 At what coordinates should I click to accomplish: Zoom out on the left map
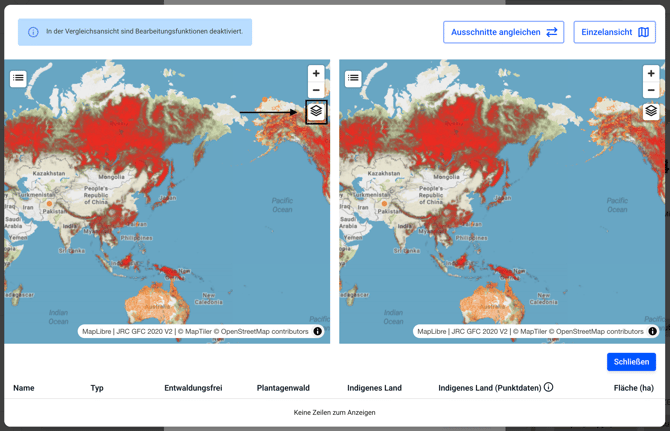pos(316,90)
